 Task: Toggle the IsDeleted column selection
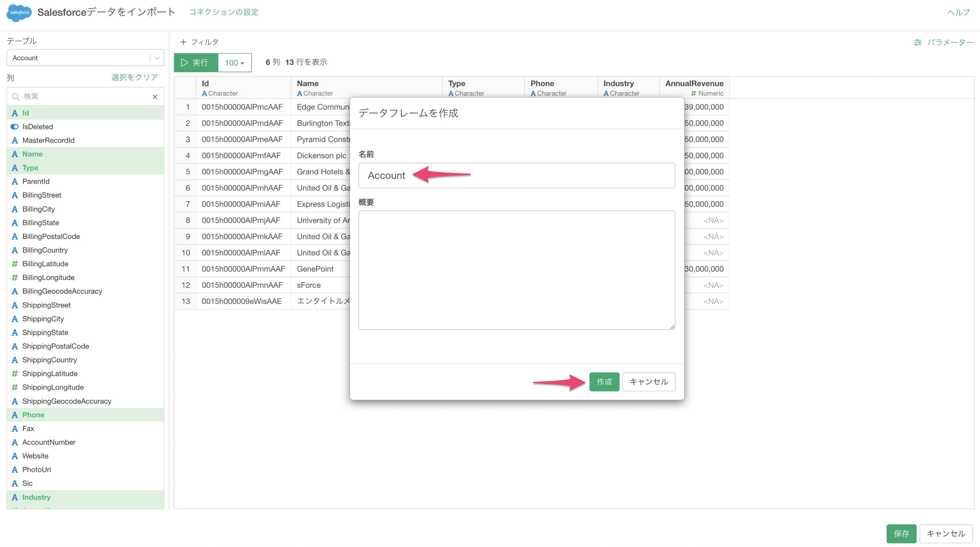coord(86,127)
